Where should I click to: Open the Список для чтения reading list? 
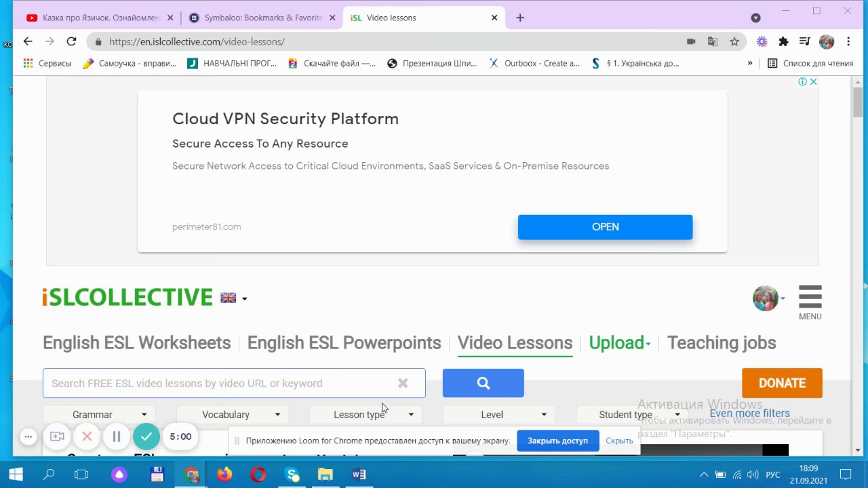(x=810, y=63)
